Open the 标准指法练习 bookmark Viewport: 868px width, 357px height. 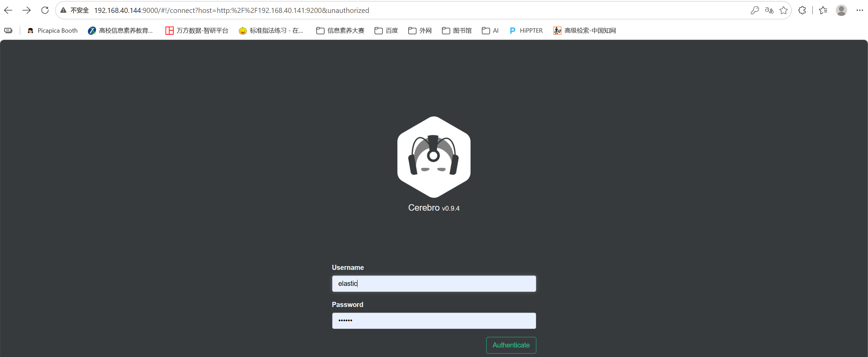pos(271,31)
